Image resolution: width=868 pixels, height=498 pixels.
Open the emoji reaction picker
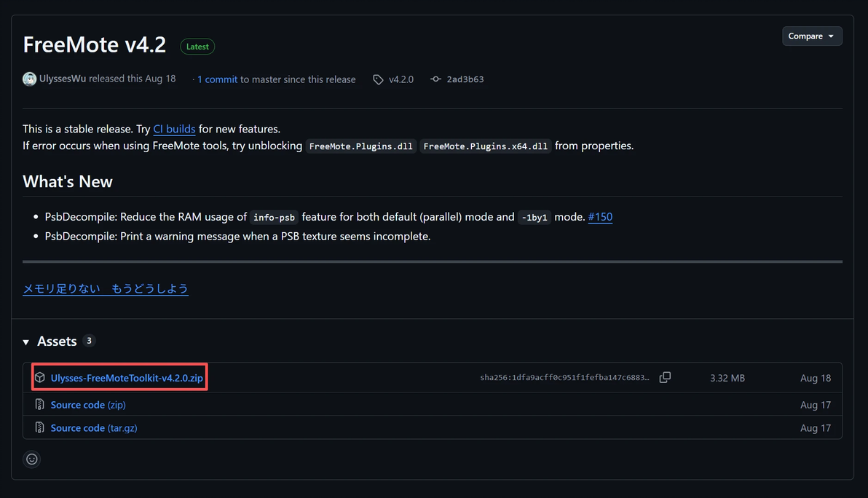[x=31, y=459]
